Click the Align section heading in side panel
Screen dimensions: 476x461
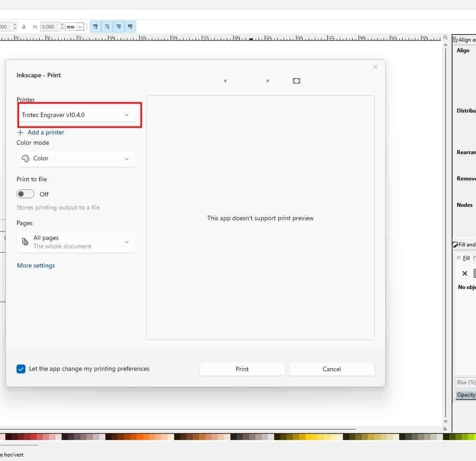[x=463, y=50]
